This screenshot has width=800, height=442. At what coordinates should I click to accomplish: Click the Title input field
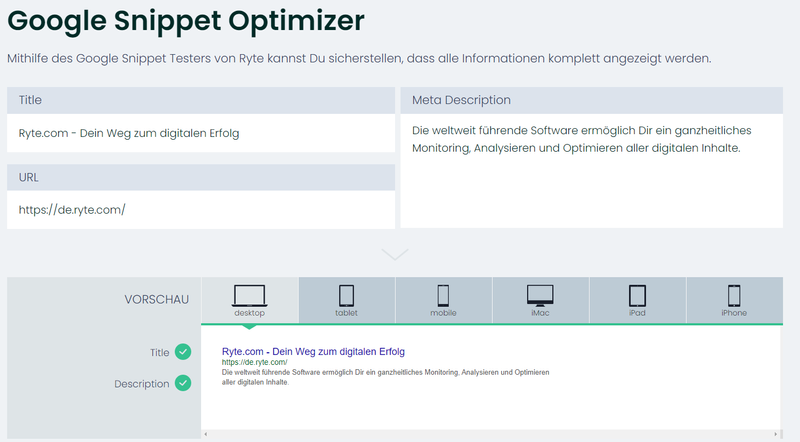(x=201, y=133)
